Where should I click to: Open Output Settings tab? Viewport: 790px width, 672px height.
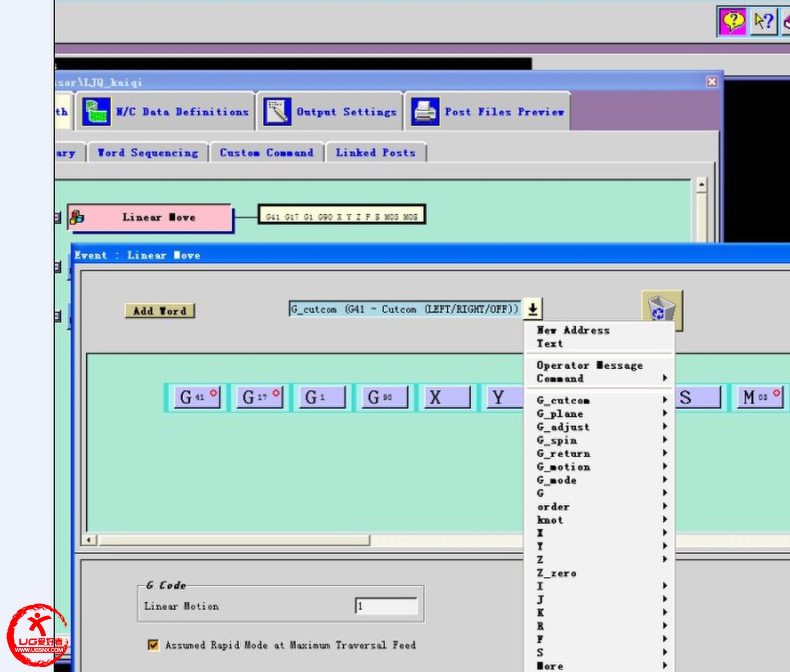pos(331,112)
